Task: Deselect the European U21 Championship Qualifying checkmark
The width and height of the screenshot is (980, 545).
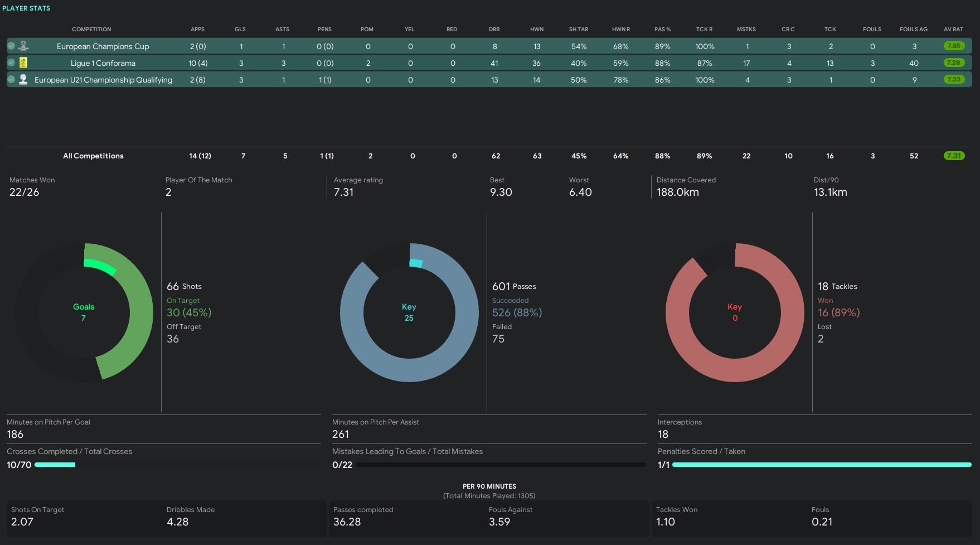Action: 11,80
